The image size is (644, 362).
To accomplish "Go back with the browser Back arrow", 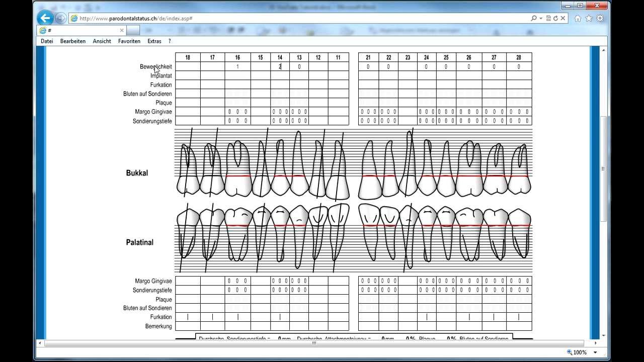I will pyautogui.click(x=45, y=18).
